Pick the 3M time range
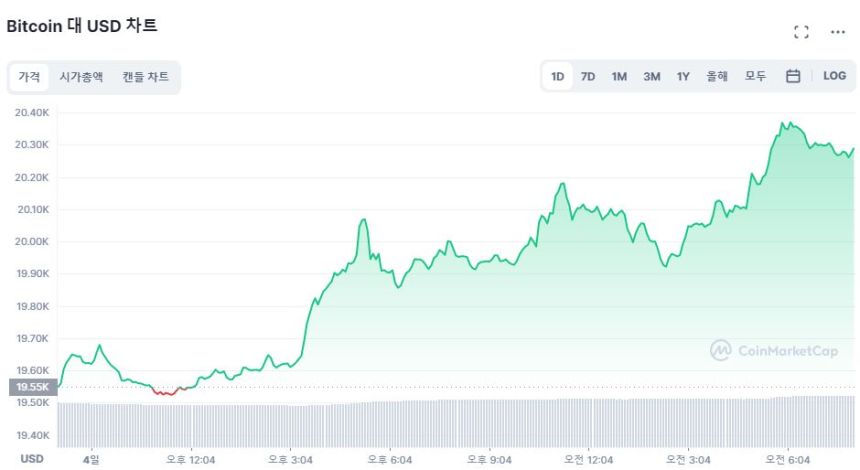Screen dimensions: 860x470 click(x=651, y=76)
